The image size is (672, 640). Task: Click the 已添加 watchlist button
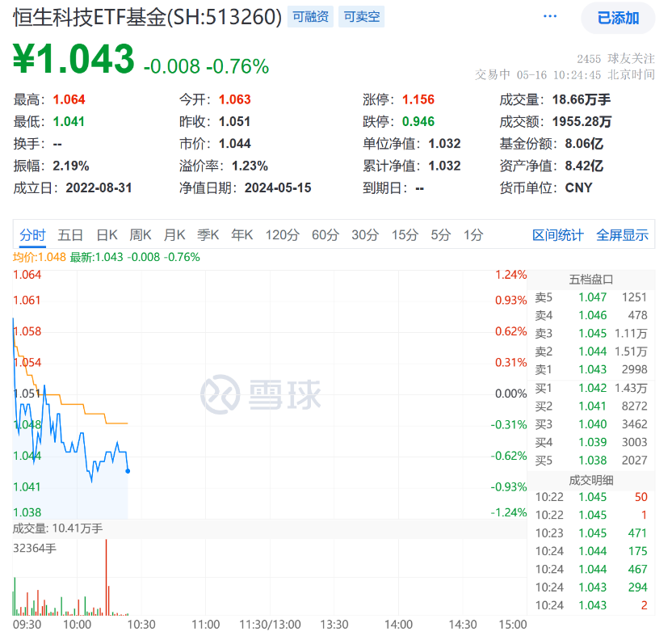pos(617,17)
